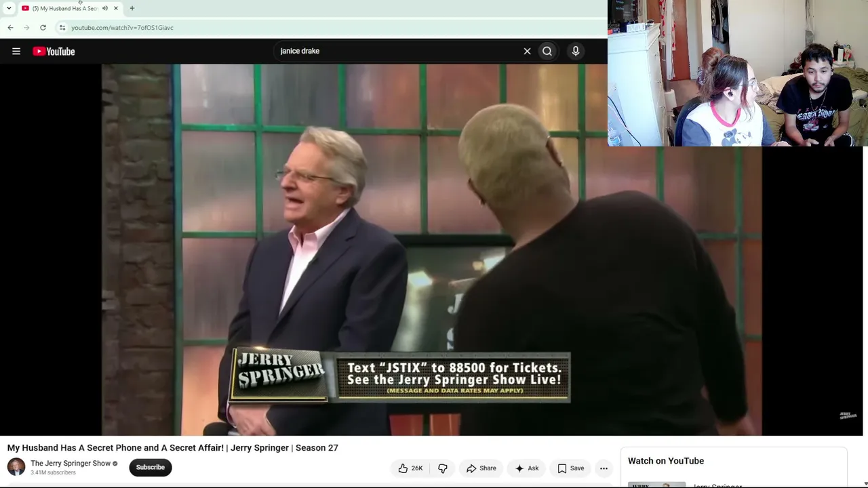Select the 'My Husband Has A Secr...' browser tab
This screenshot has width=868, height=488.
(x=65, y=8)
